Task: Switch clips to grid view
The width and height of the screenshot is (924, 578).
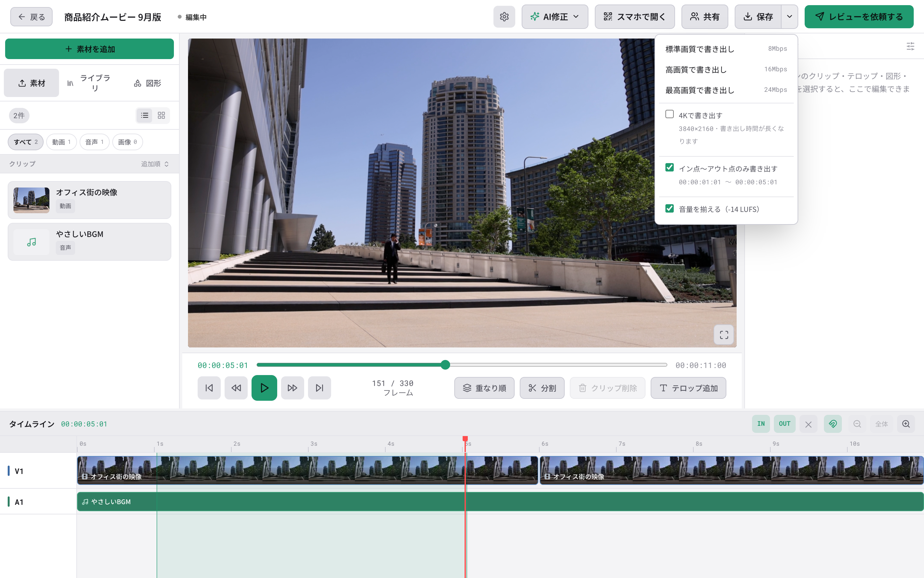Action: 161,116
